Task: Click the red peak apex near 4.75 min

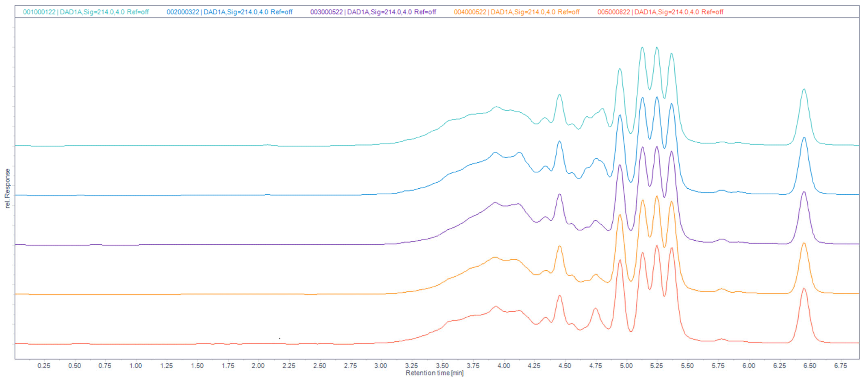Action: (595, 308)
